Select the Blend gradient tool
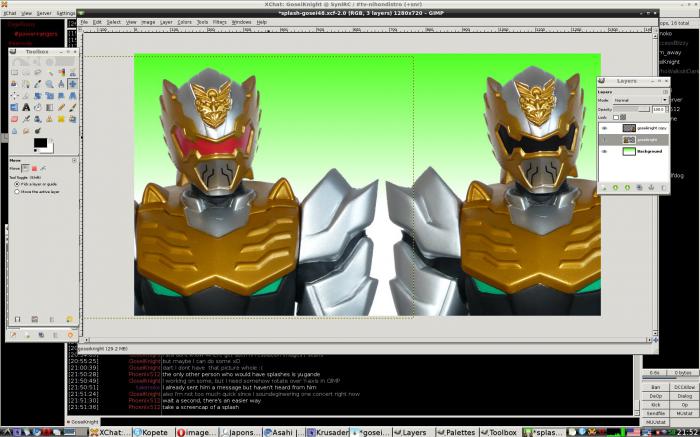 (50, 107)
